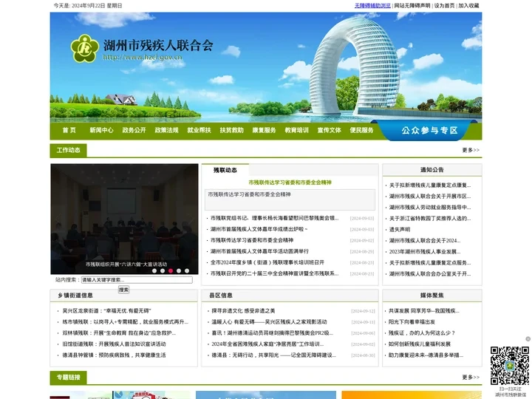Click 设为首页 link
532x399 pixels.
(444, 6)
